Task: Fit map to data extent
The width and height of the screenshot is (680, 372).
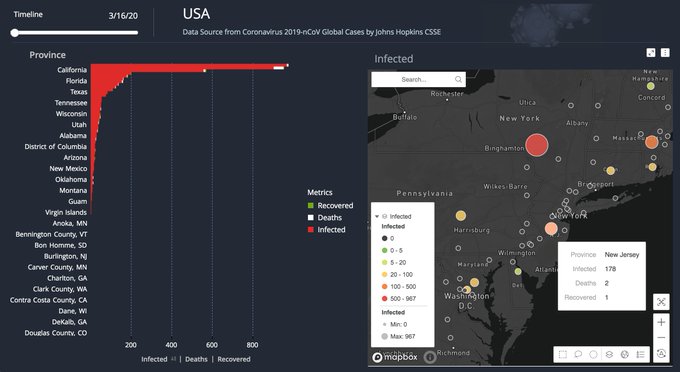Action: pos(661,302)
